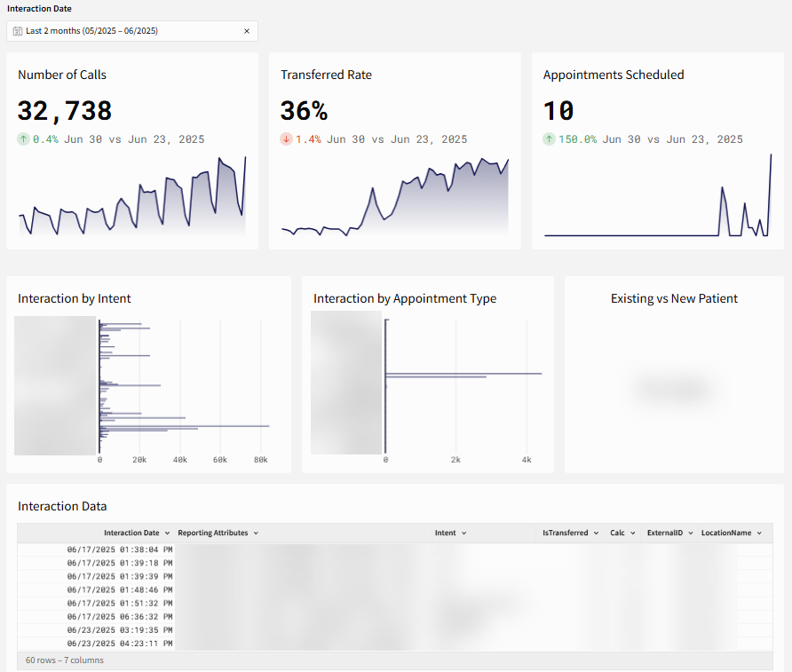
Task: Expand the Intent column header chevron
Action: click(x=463, y=534)
